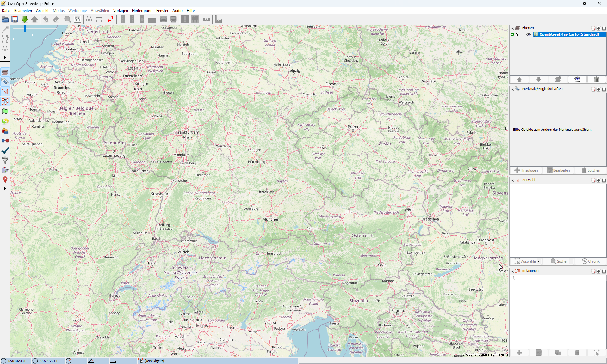The width and height of the screenshot is (607, 364).
Task: Toggle visibility eye of OpenStreetMap Carto layer
Action: (x=528, y=34)
